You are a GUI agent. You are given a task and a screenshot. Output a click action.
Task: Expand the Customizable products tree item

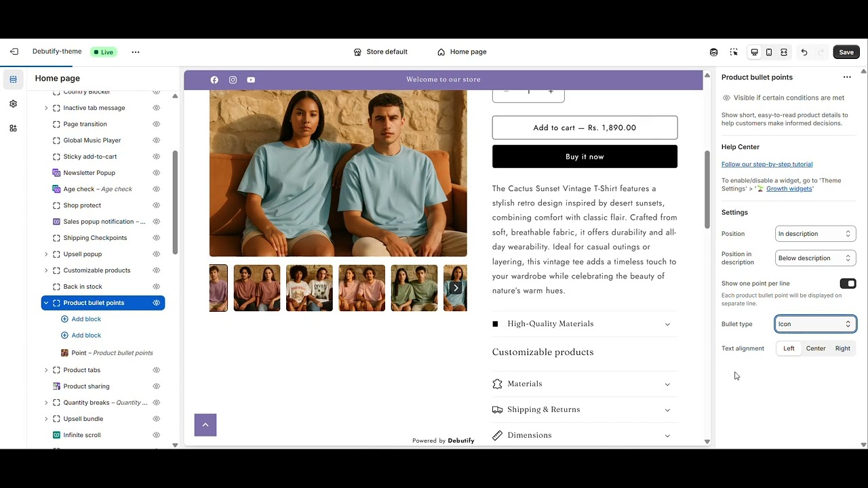point(46,270)
